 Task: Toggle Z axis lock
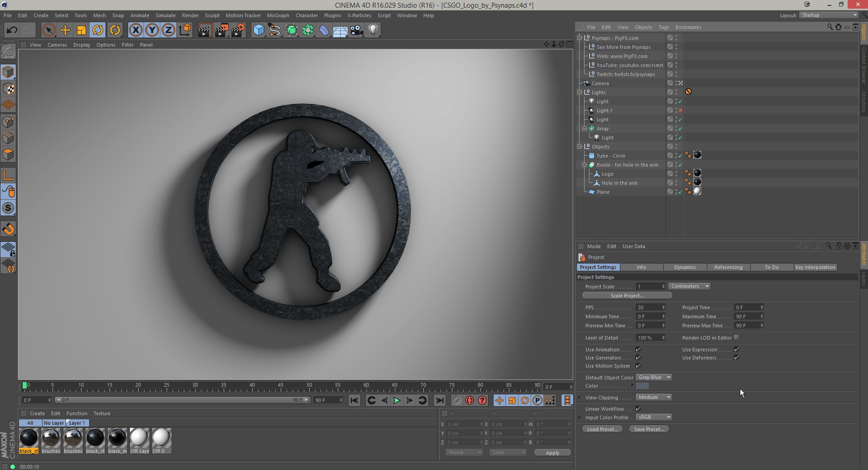(x=168, y=30)
